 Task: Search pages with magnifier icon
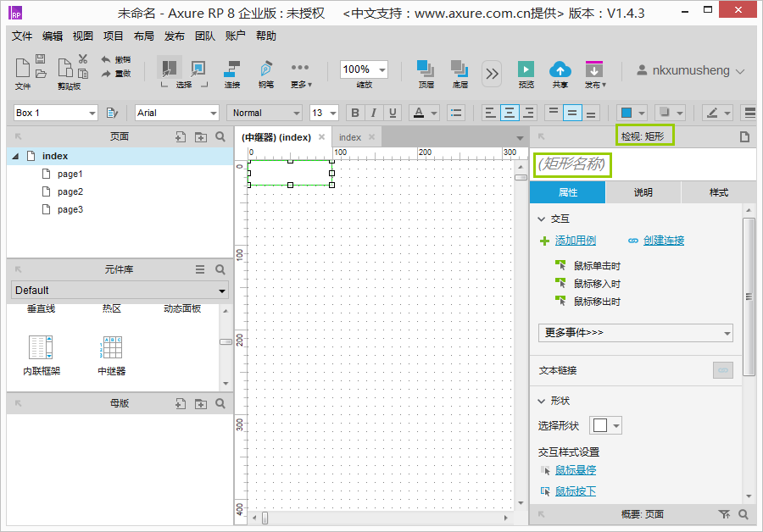point(220,136)
